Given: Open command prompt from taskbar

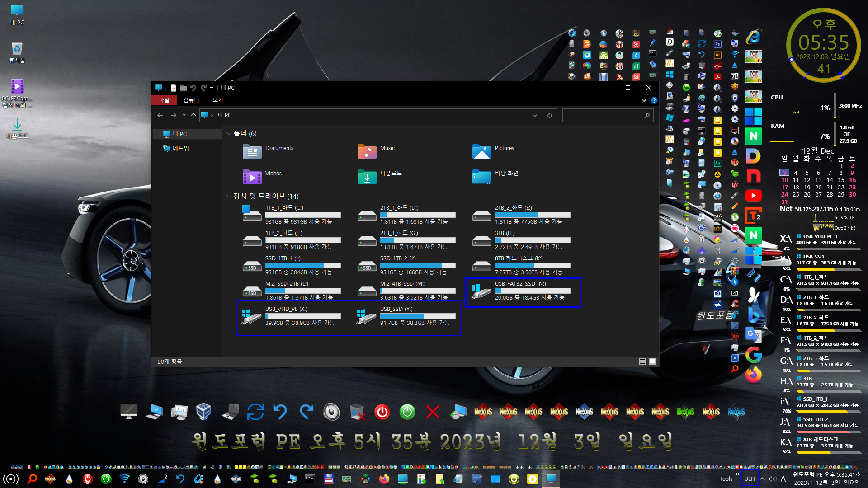Looking at the screenshot, I should 310,479.
